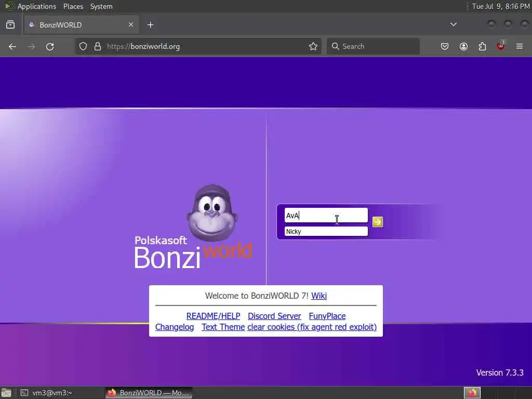Open the Wiki link

[319, 296]
